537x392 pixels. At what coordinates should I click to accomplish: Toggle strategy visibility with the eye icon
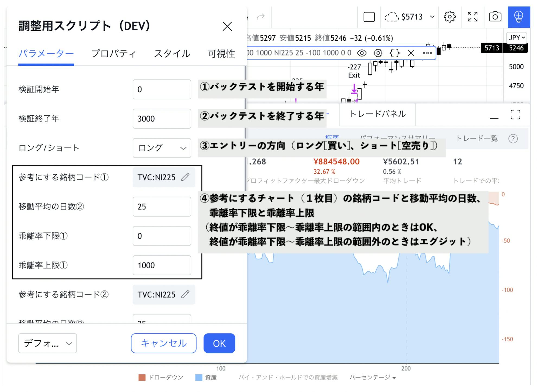coord(362,53)
